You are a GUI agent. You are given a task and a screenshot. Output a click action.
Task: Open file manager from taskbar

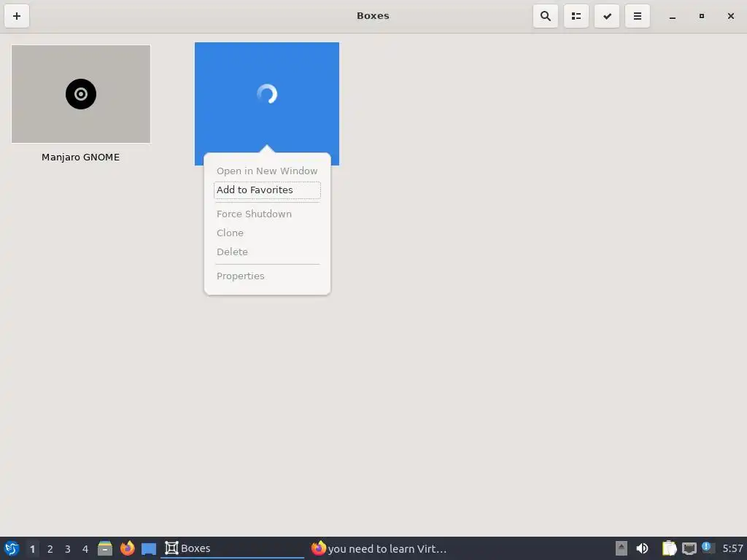(105, 548)
